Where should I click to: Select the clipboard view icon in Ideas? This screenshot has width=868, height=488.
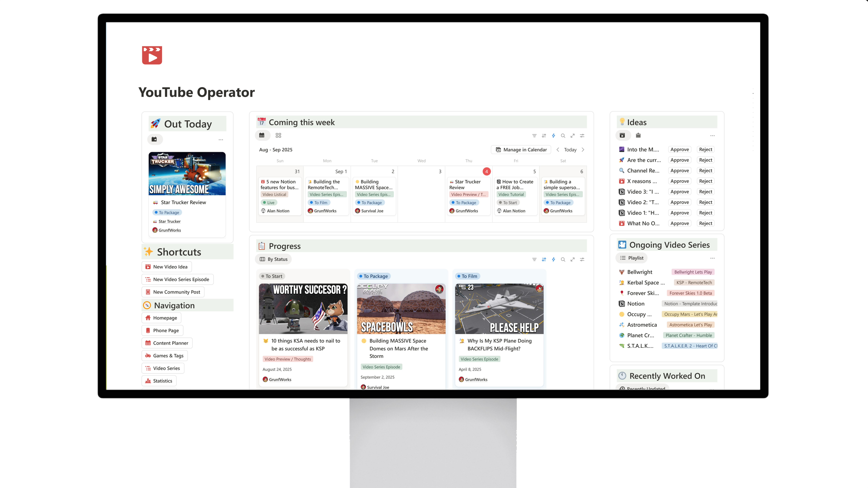coord(638,135)
